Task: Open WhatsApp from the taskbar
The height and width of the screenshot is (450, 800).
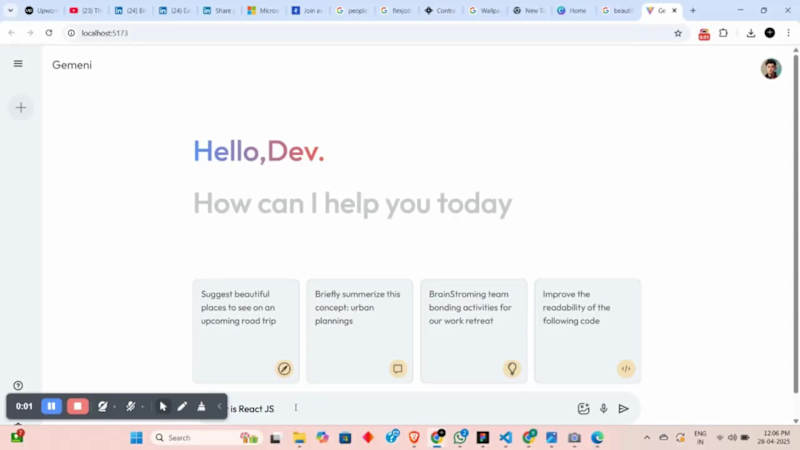Action: click(x=460, y=438)
